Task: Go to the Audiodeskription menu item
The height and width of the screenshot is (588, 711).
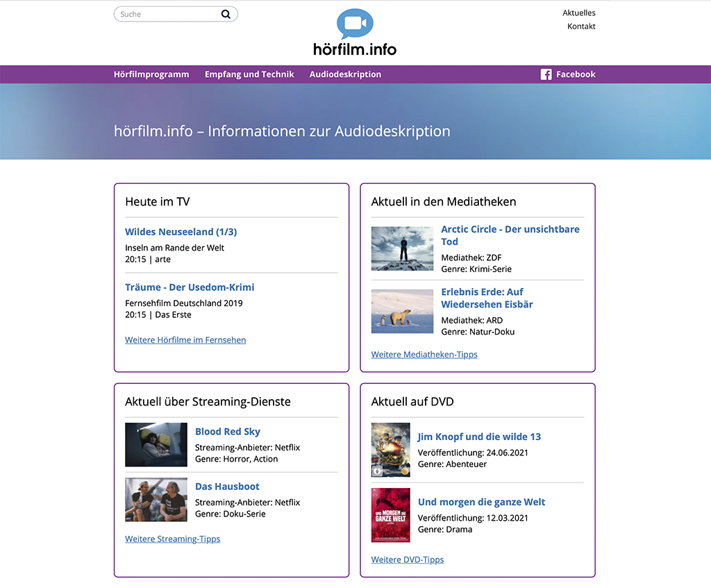Action: tap(345, 74)
